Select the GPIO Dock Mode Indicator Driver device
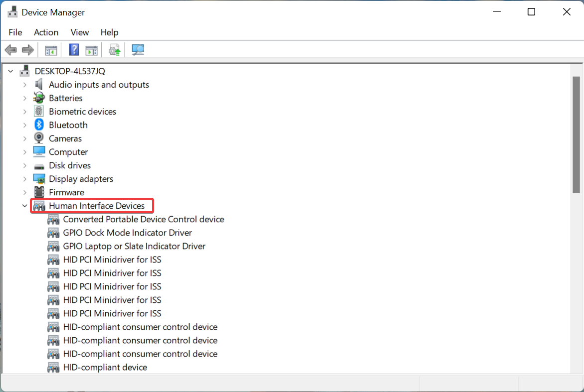This screenshot has height=392, width=584. [x=127, y=232]
